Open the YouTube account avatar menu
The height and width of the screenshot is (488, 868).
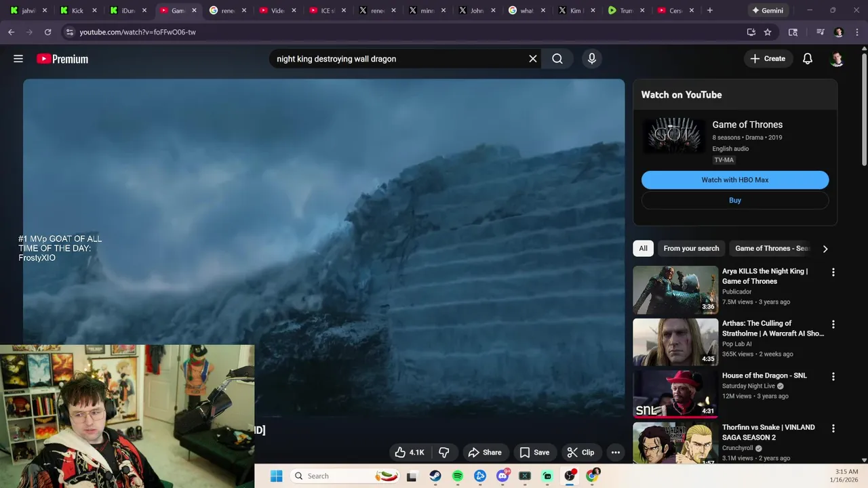[x=837, y=59]
